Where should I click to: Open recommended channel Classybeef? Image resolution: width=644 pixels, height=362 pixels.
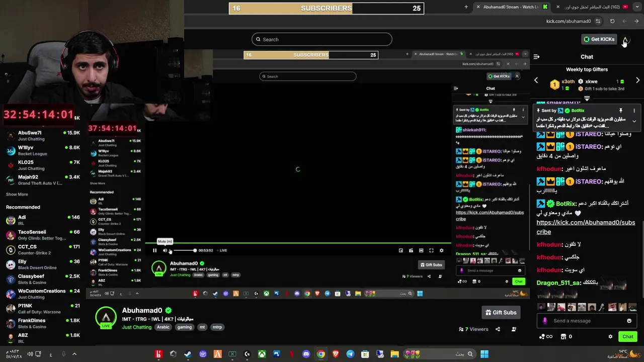tap(43, 279)
